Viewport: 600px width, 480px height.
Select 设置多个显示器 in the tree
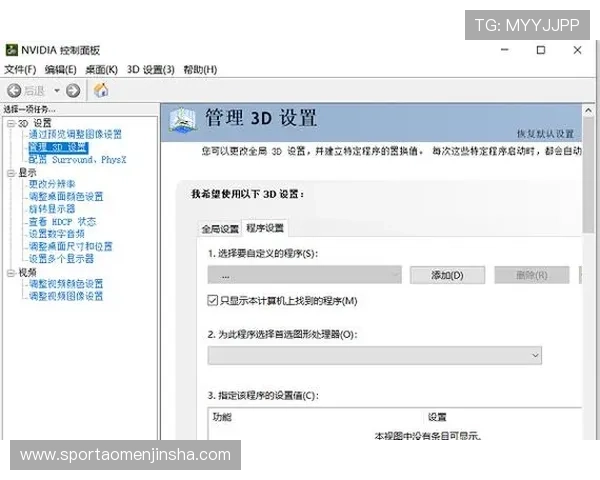pos(61,259)
